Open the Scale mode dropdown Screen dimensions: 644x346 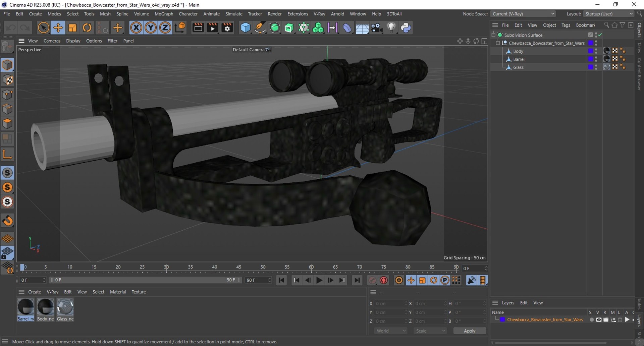[x=430, y=331]
